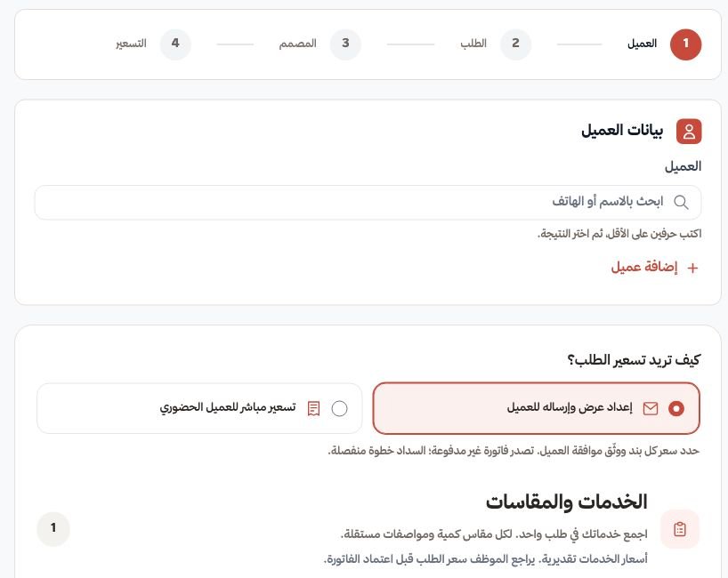Go to step 1 العميل
This screenshot has width=728, height=578.
pyautogui.click(x=665, y=44)
